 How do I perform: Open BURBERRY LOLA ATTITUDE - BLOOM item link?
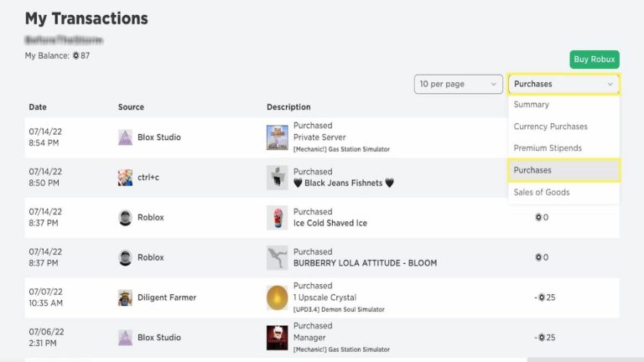pyautogui.click(x=365, y=263)
